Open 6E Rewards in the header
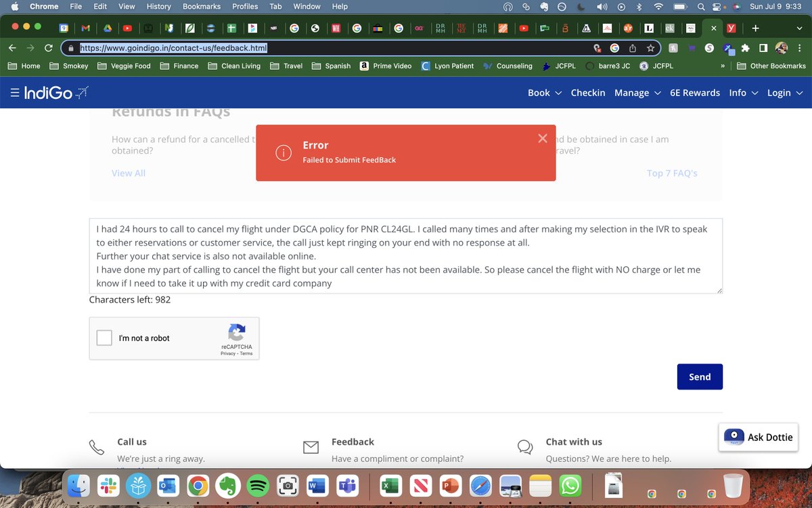This screenshot has width=812, height=508. 695,93
